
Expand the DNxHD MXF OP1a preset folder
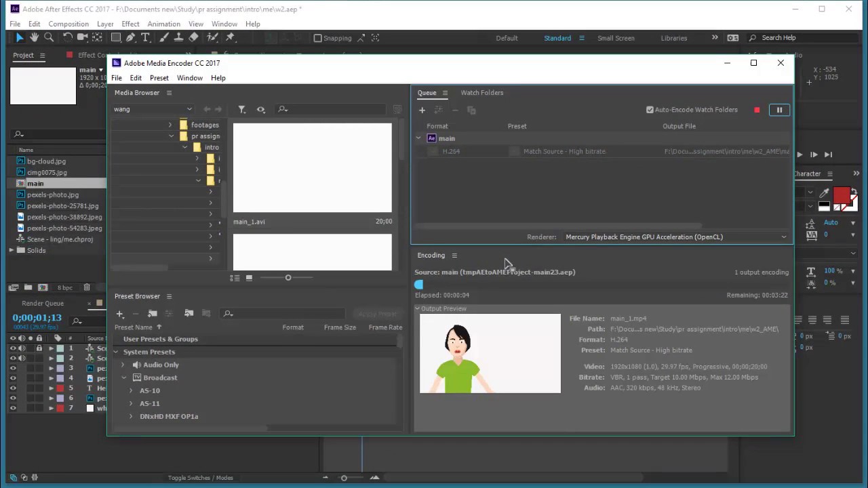pos(131,416)
